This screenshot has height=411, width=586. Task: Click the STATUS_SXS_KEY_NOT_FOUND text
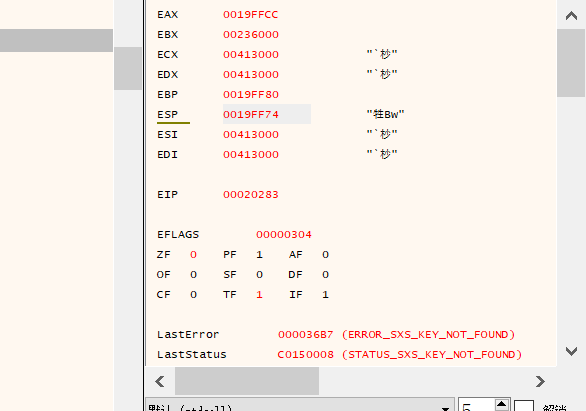tap(432, 355)
